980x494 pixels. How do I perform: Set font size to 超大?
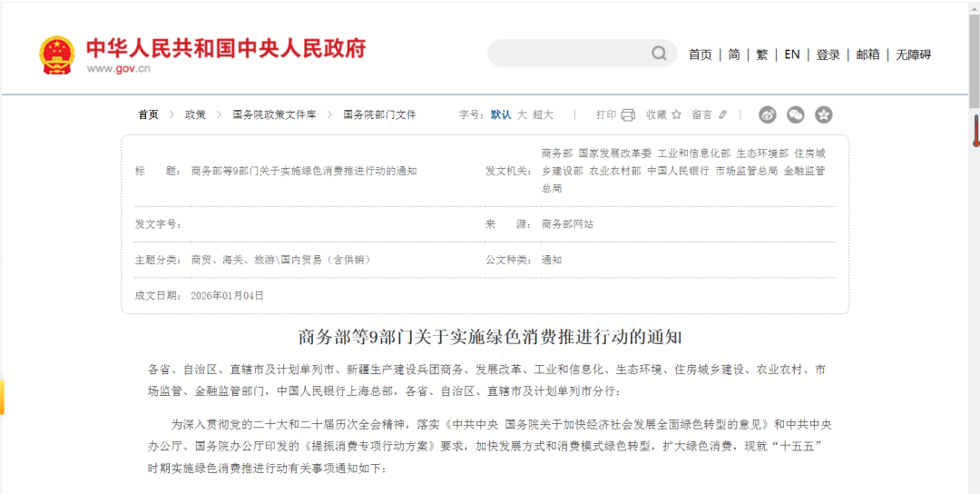click(x=543, y=114)
